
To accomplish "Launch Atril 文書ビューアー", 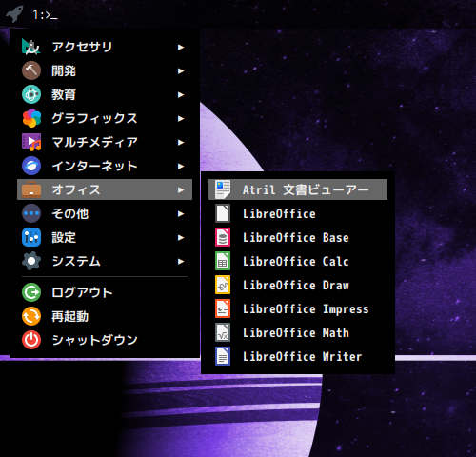I will 298,189.
